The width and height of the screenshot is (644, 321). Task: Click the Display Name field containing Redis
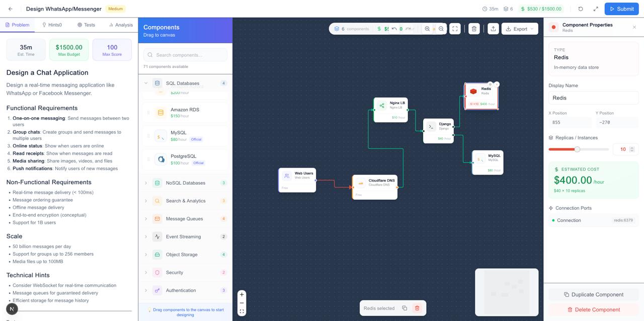point(594,98)
